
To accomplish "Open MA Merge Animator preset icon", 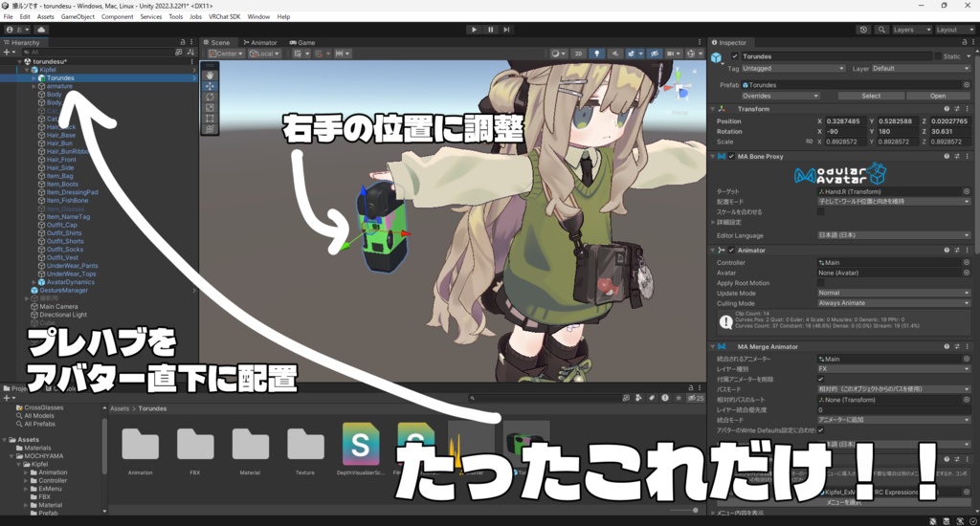I will 957,346.
